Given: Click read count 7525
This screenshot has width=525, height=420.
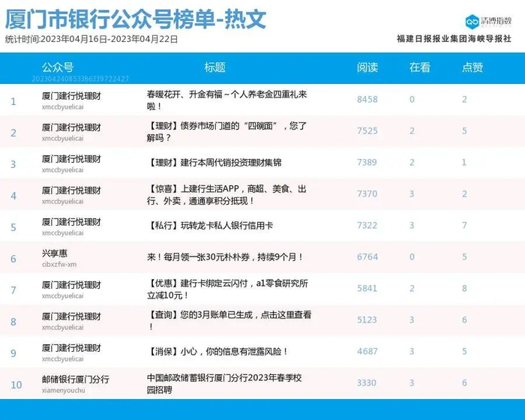Looking at the screenshot, I should click(367, 131).
